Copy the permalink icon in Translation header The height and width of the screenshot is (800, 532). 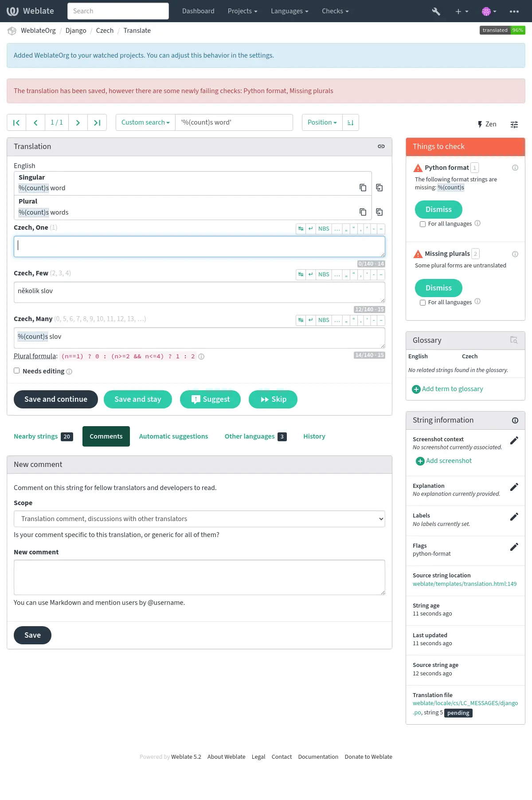pyautogui.click(x=381, y=146)
